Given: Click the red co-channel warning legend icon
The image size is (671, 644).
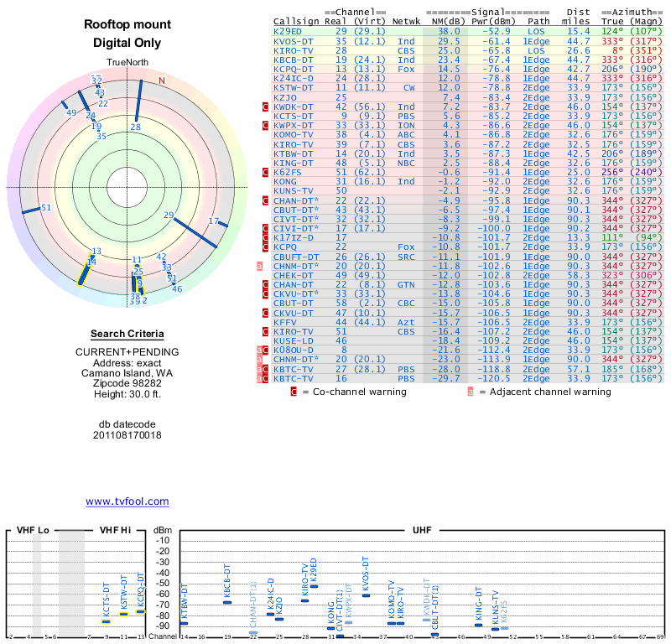Looking at the screenshot, I should click(x=294, y=391).
